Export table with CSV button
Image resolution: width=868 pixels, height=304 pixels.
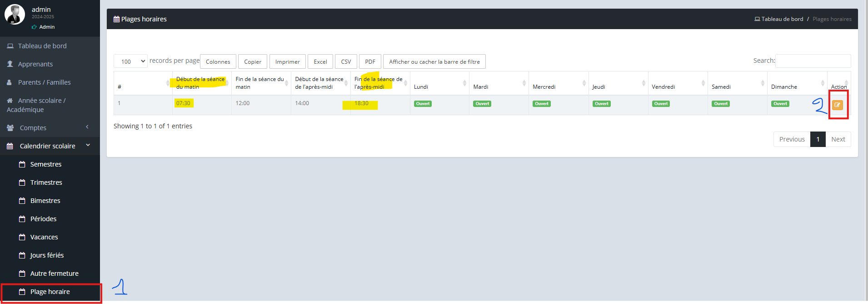[x=346, y=61]
